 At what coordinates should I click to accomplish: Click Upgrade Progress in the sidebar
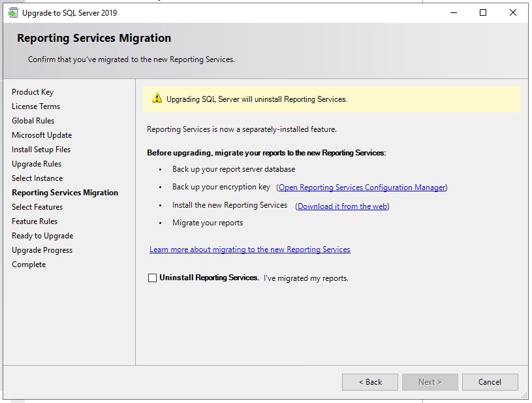coord(42,250)
